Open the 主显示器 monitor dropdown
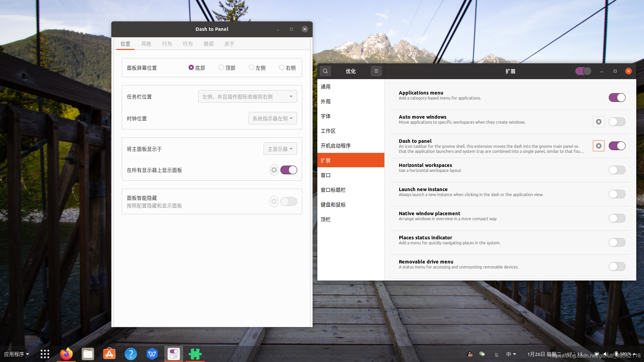Image resolution: width=644 pixels, height=362 pixels. tap(280, 149)
